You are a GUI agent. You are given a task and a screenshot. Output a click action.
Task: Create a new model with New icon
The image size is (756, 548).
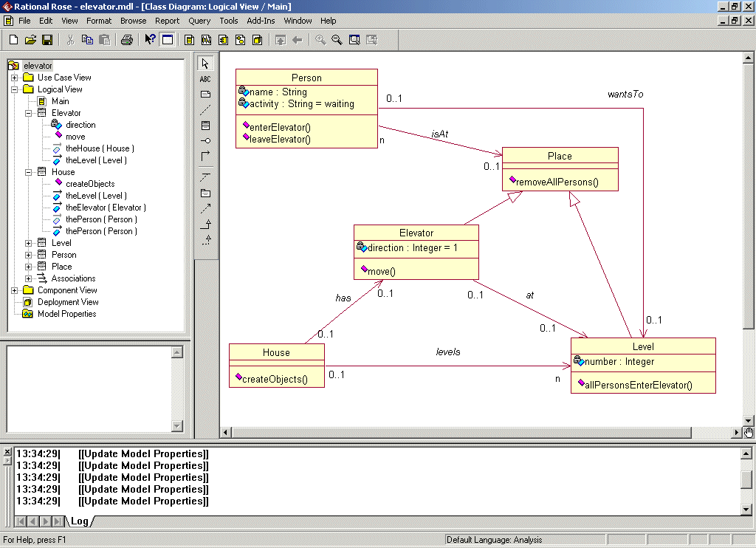[x=13, y=40]
